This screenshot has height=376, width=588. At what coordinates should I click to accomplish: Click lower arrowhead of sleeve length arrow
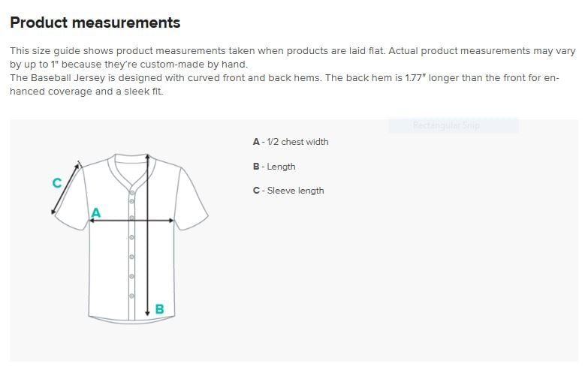(53, 212)
